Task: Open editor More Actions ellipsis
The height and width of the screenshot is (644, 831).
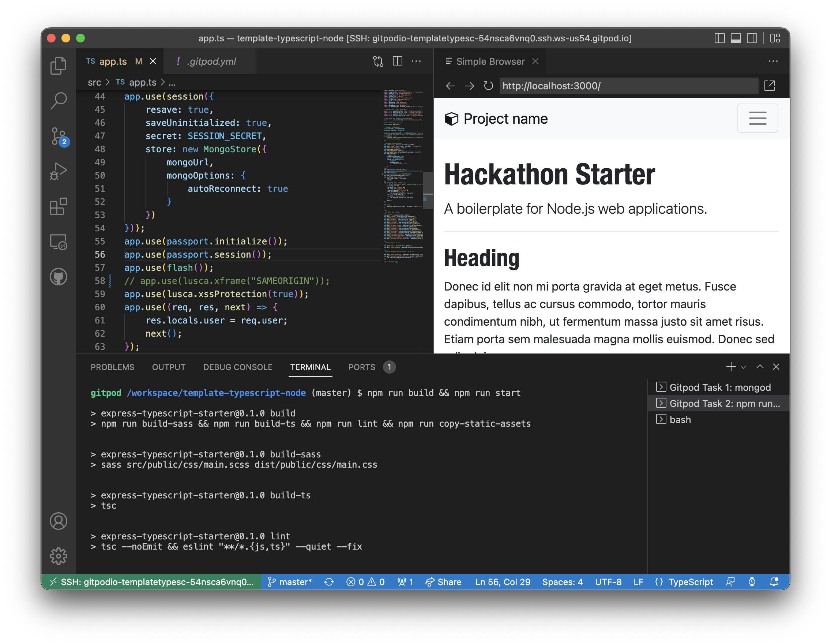Action: [x=416, y=61]
